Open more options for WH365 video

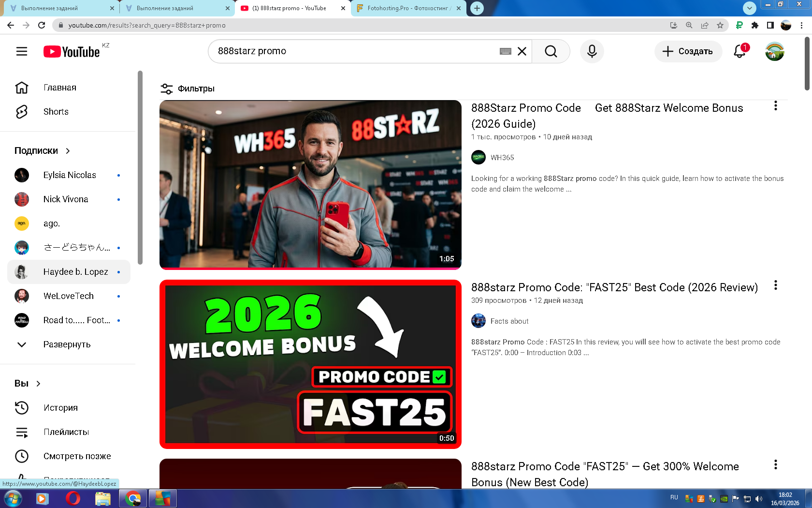click(775, 106)
